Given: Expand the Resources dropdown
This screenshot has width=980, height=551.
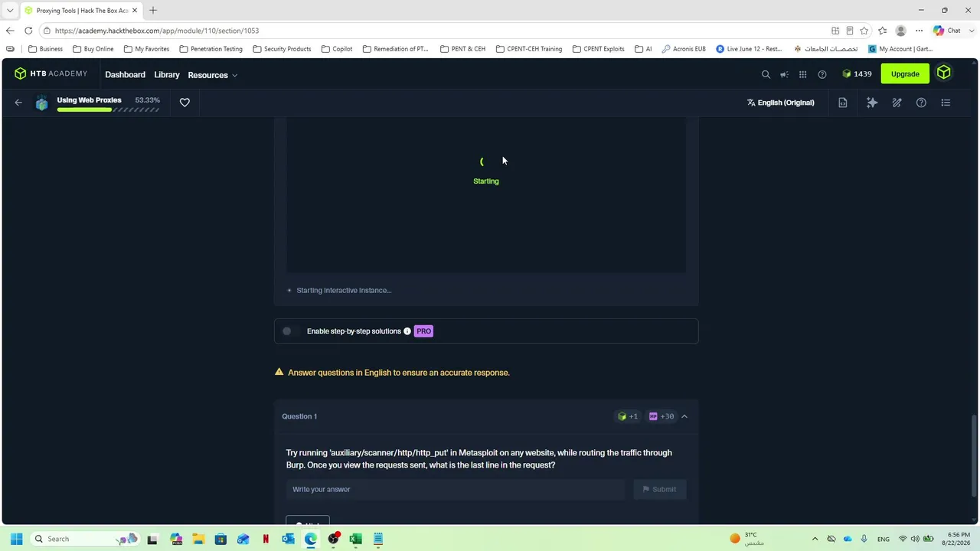Looking at the screenshot, I should [x=212, y=75].
